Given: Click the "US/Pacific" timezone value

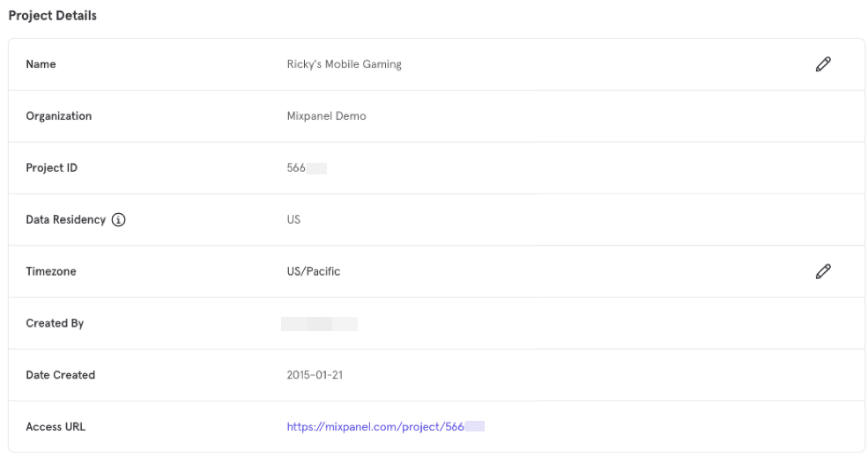Looking at the screenshot, I should 313,271.
